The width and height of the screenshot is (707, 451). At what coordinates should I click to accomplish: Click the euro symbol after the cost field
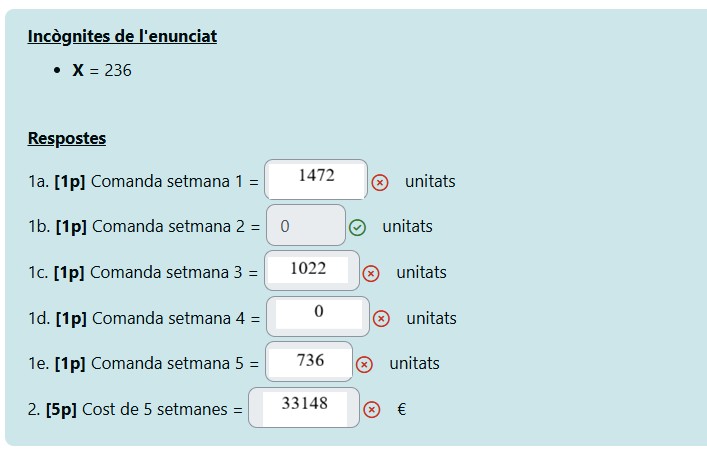pyautogui.click(x=401, y=409)
